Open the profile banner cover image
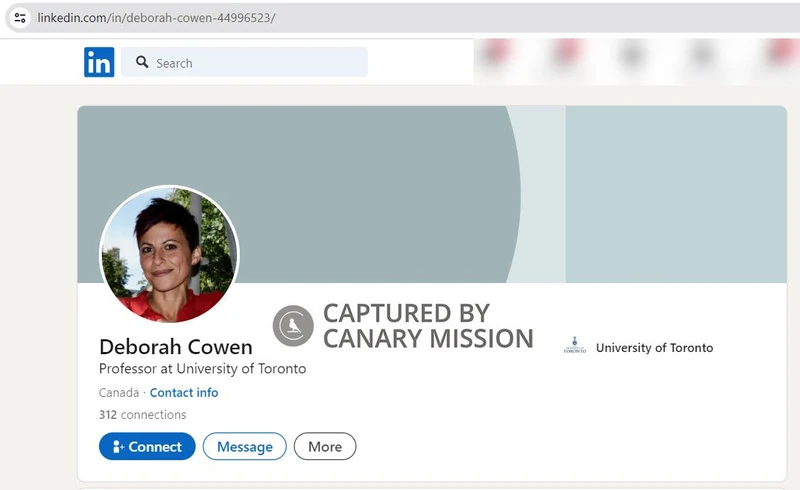The image size is (800, 490). click(432, 194)
